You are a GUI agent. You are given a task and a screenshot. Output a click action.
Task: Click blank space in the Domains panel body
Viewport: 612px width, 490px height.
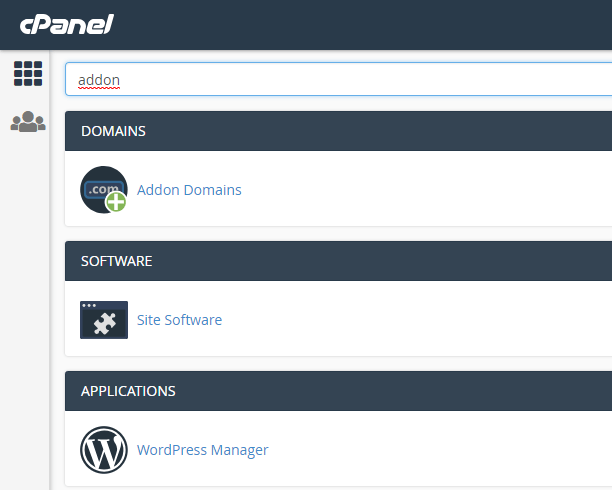pos(420,190)
